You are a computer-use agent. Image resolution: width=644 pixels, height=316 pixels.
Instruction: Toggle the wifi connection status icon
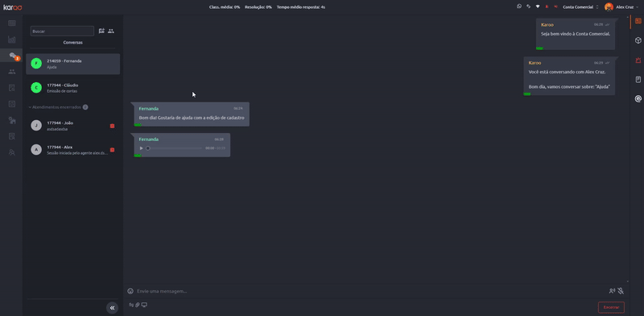point(538,6)
